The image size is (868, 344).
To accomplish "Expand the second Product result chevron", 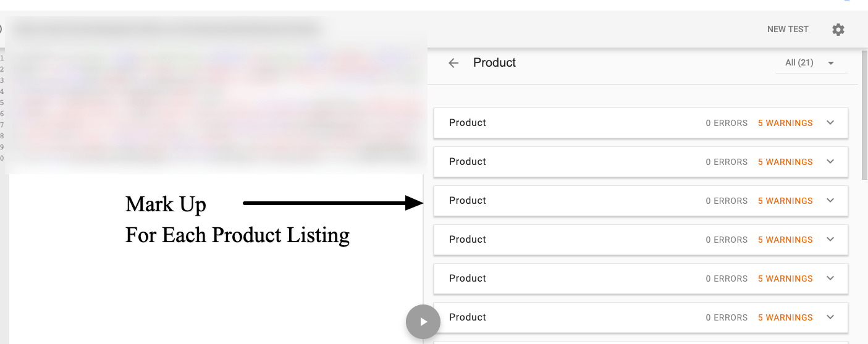I will [830, 162].
